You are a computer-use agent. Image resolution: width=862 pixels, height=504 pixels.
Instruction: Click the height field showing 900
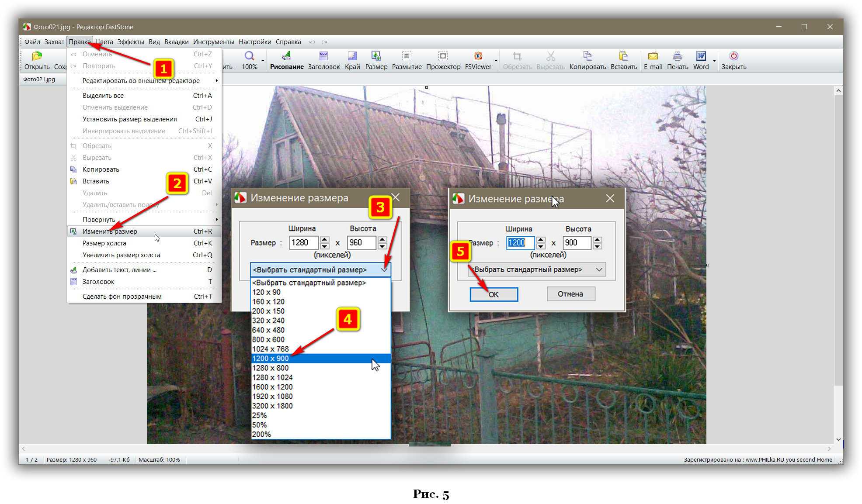[576, 243]
